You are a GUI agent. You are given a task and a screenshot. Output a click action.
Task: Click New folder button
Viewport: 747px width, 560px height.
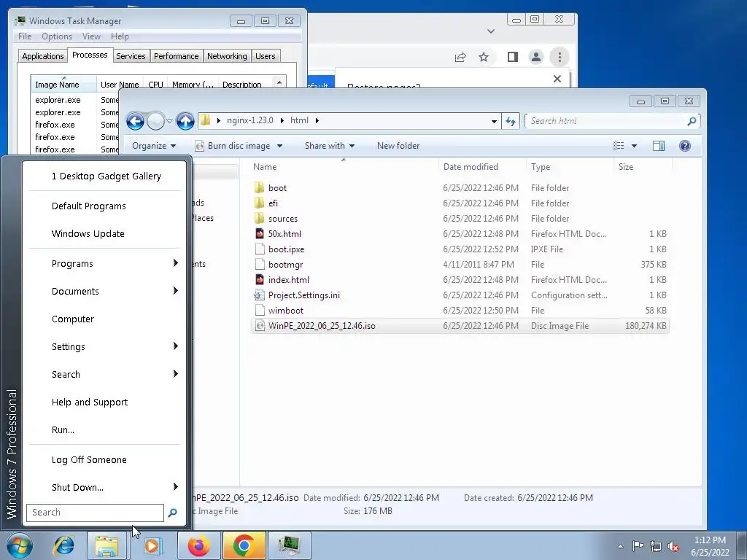[398, 146]
